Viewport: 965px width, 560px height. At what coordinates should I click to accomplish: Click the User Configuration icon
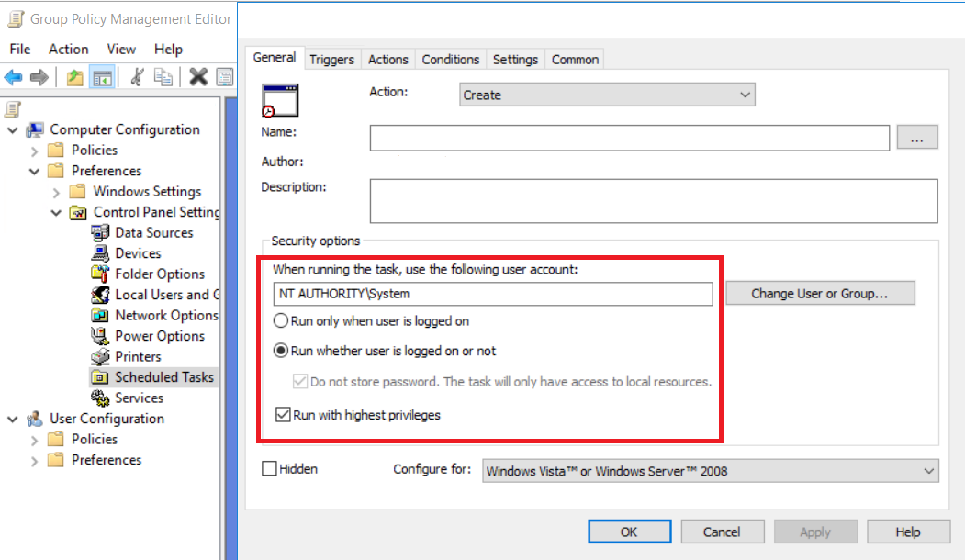35,419
